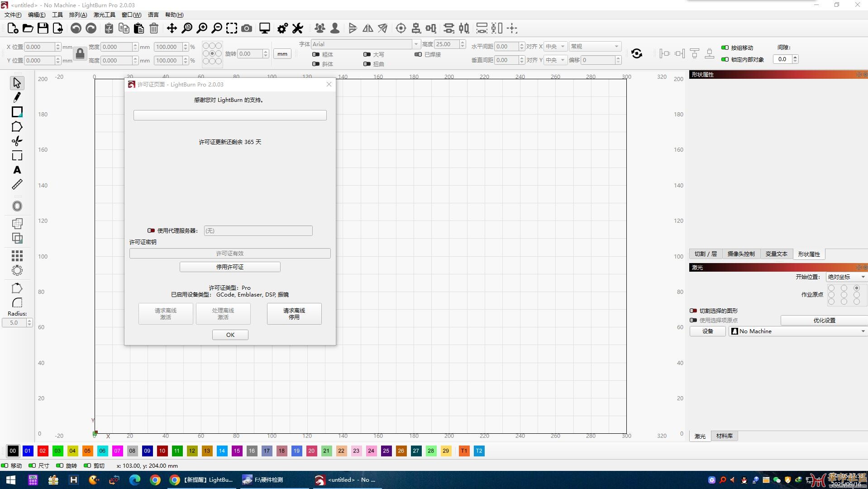Switch to the 材料库 tab
Viewport: 868px width, 489px height.
pyautogui.click(x=725, y=436)
